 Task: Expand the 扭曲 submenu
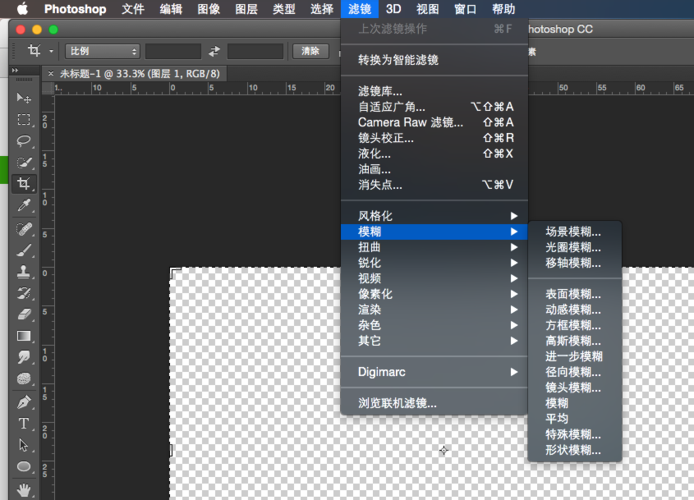point(434,247)
